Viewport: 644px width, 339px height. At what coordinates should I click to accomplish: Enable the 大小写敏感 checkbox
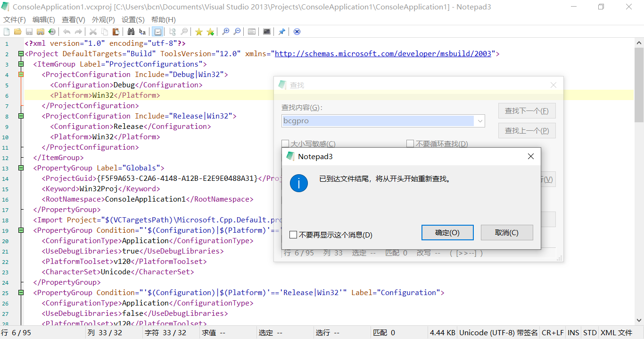coord(285,143)
